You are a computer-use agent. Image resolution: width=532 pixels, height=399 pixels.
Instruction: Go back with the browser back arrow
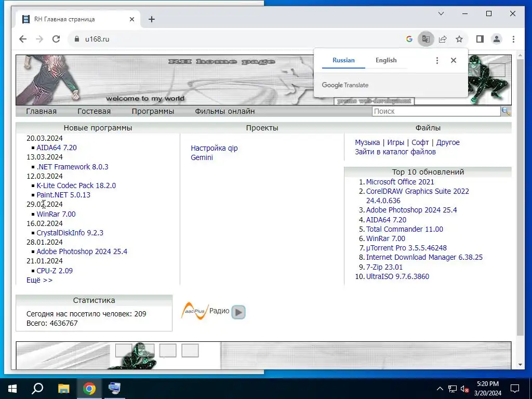[23, 39]
